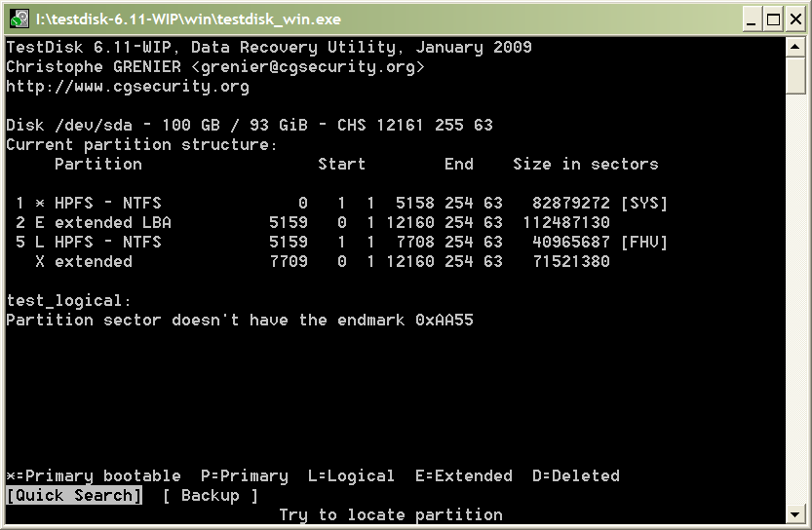This screenshot has width=812, height=530.
Task: Click the sector size value 71521380
Action: tap(571, 261)
